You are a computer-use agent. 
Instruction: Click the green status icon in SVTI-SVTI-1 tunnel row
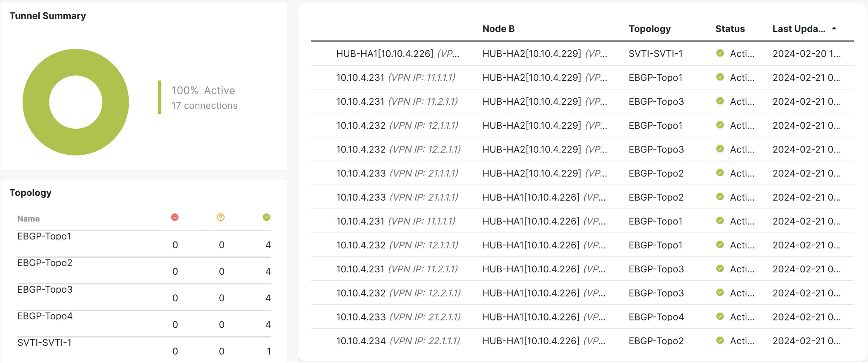click(x=720, y=53)
